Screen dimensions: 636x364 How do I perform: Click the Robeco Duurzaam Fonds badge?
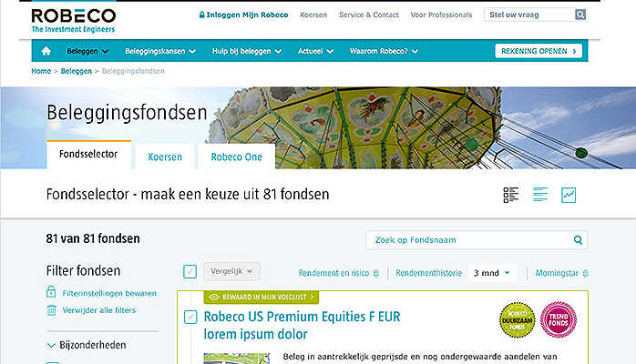click(518, 320)
